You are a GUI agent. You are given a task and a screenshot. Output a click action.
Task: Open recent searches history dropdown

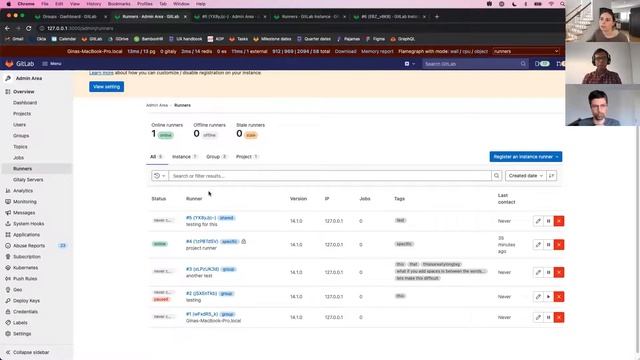[160, 176]
